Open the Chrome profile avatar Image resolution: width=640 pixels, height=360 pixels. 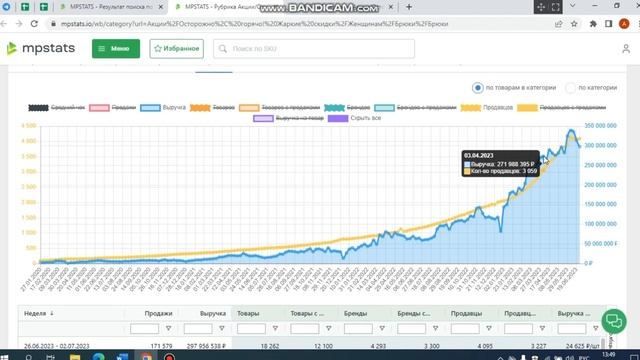(x=624, y=24)
